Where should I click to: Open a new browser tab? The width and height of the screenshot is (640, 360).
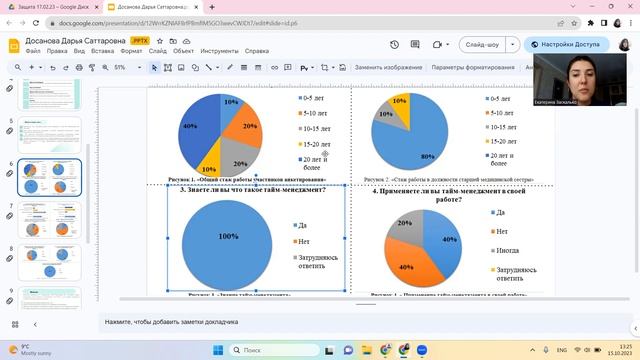point(212,7)
